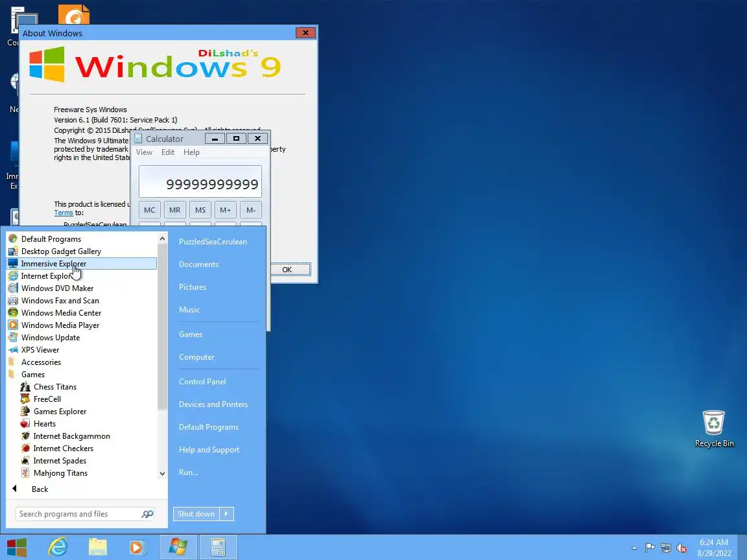Go Back to previous Start menu view

(x=40, y=489)
